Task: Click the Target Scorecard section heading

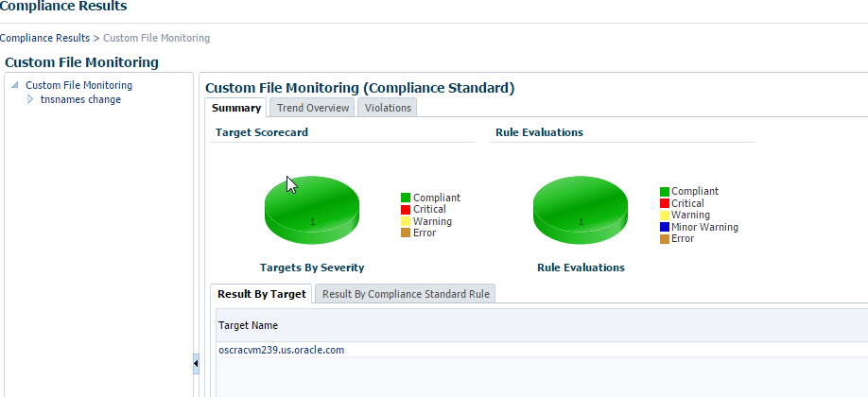Action: click(x=262, y=132)
